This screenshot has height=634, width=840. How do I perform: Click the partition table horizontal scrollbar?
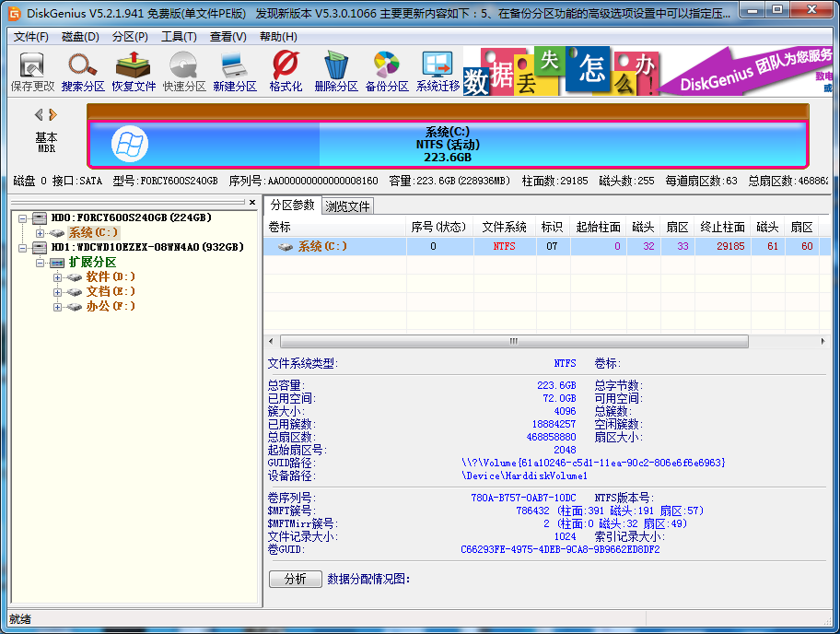pyautogui.click(x=514, y=341)
